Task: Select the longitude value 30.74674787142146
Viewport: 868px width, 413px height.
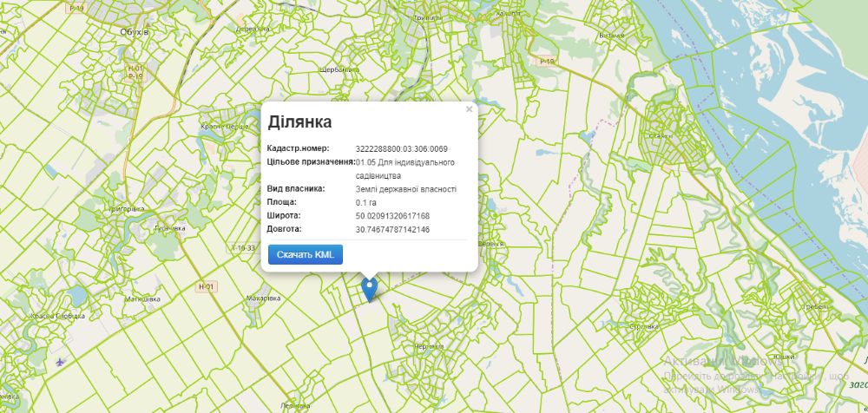Action: (x=392, y=229)
